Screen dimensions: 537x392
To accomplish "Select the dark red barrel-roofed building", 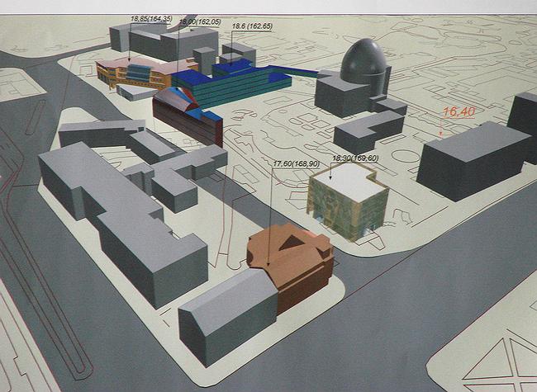I will (x=188, y=116).
